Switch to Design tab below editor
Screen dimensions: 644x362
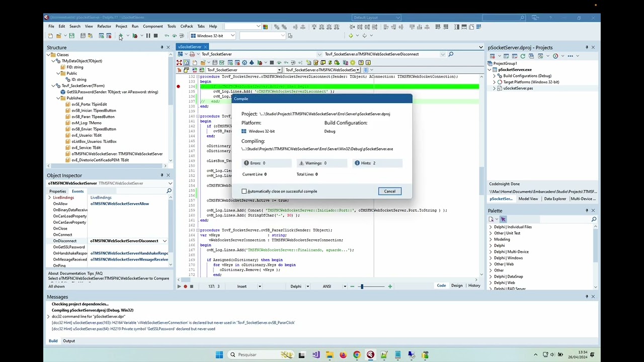point(457,286)
